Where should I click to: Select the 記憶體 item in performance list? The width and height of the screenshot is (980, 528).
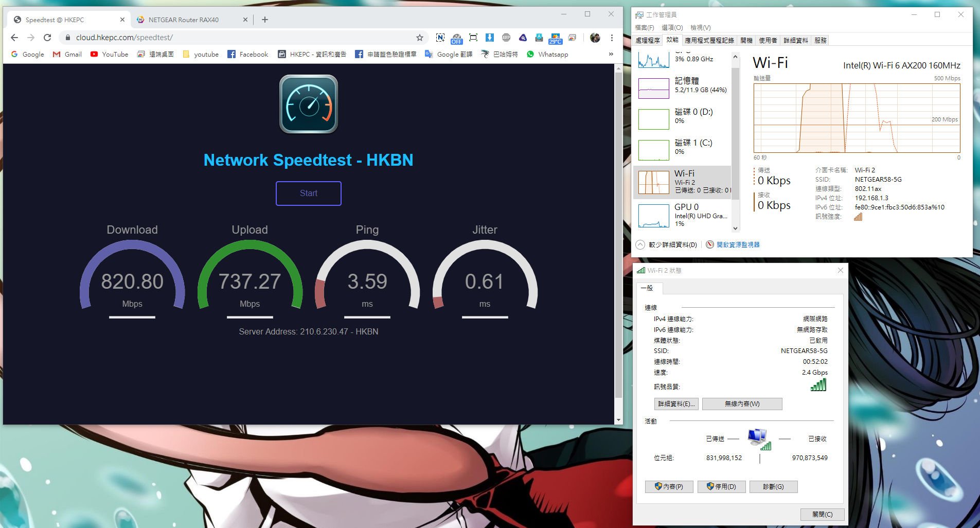coord(683,88)
